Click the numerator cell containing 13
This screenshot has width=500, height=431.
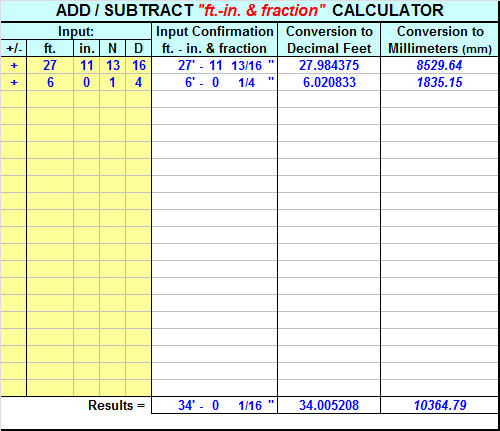coord(113,65)
